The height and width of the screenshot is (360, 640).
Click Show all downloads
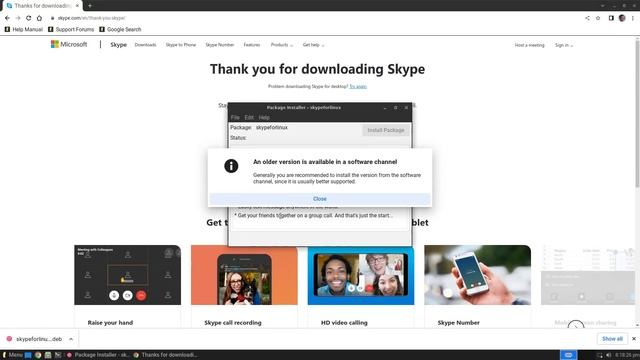click(x=612, y=339)
